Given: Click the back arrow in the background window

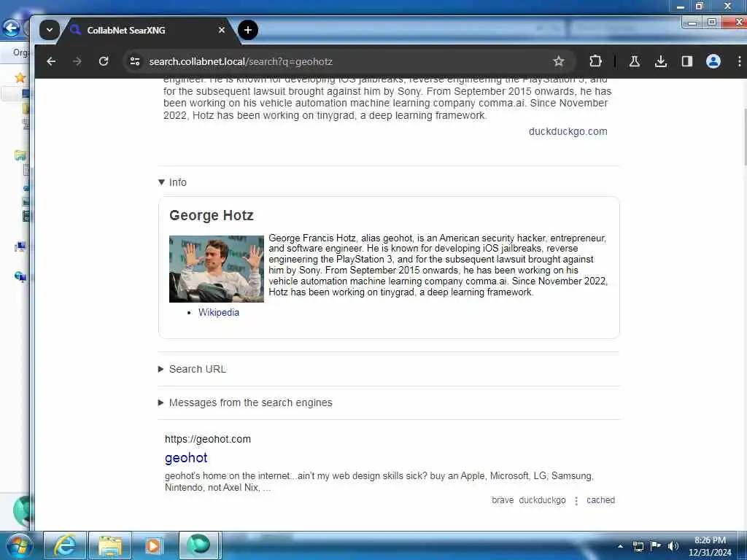Looking at the screenshot, I should (x=12, y=28).
